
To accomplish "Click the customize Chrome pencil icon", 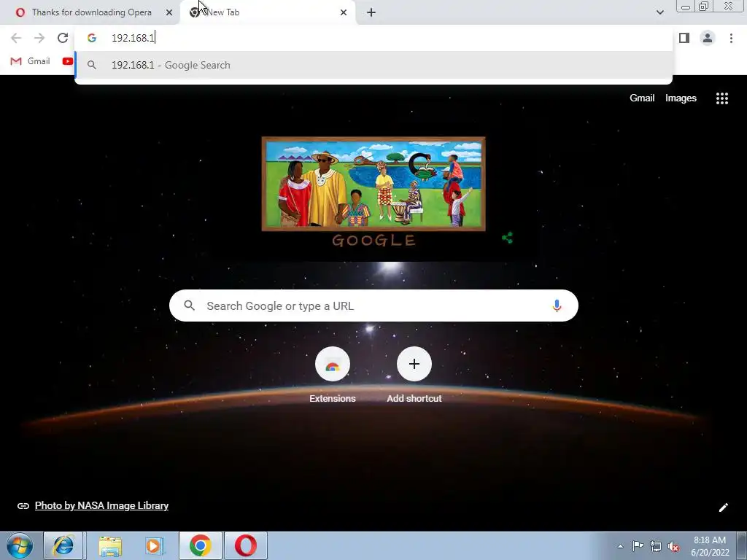I will [723, 507].
